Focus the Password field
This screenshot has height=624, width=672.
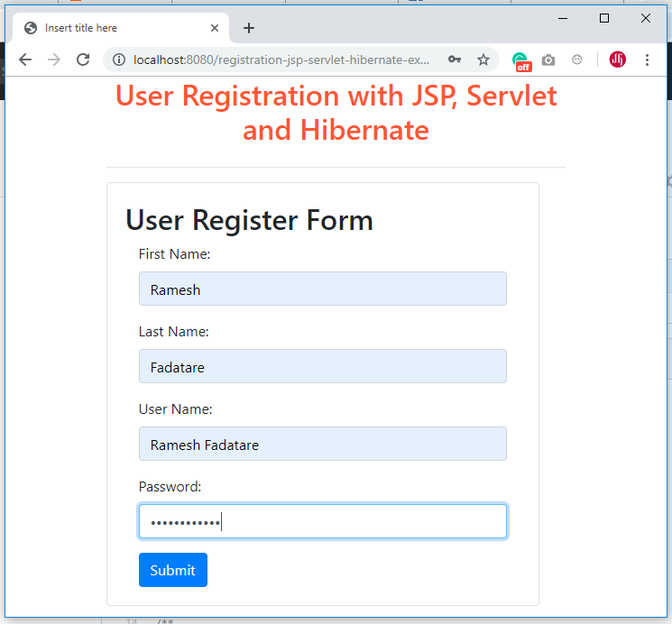pos(322,521)
